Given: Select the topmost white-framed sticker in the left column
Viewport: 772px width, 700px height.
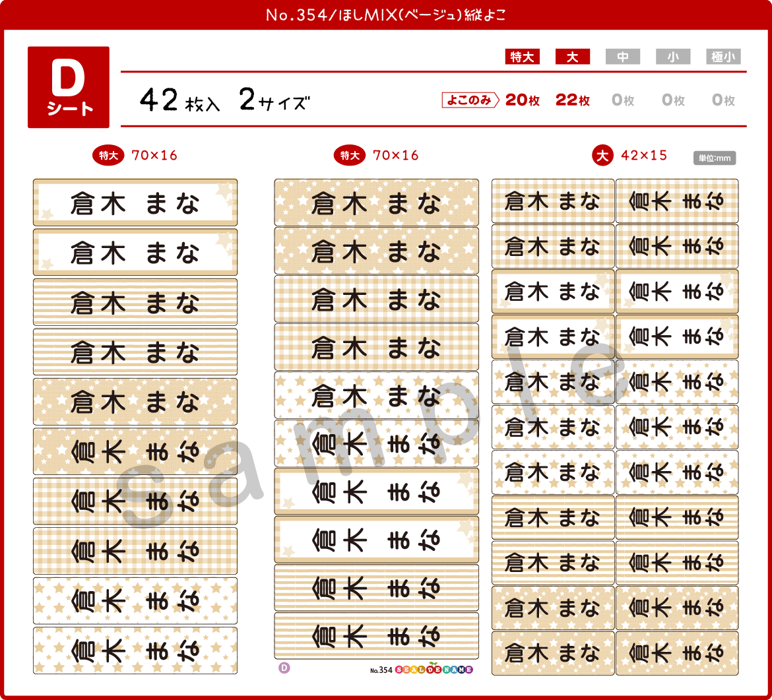Looking at the screenshot, I should click(x=135, y=203).
